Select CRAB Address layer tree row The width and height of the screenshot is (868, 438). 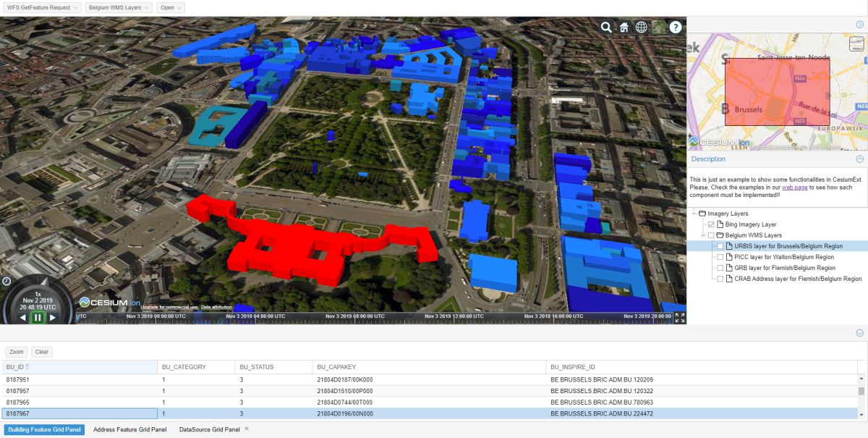[777, 279]
